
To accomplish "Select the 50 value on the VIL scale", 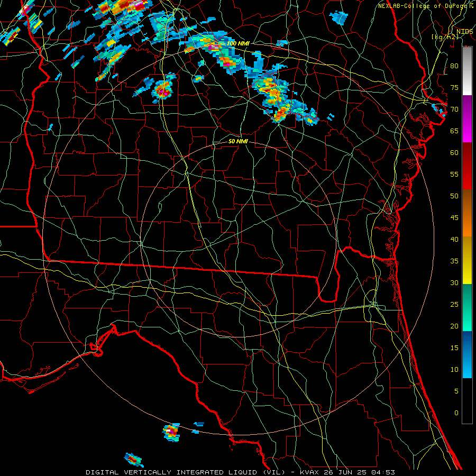I will click(454, 196).
